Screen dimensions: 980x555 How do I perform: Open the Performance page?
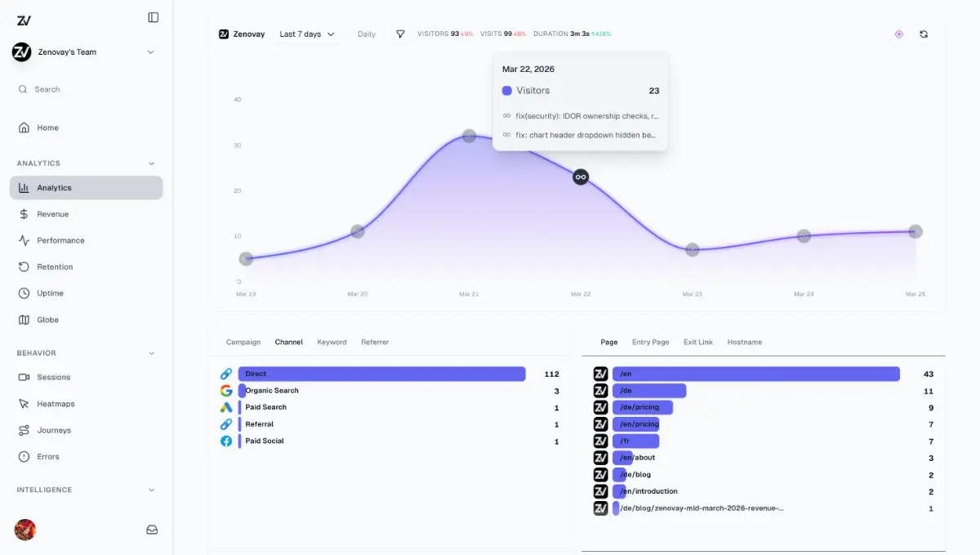pyautogui.click(x=86, y=240)
